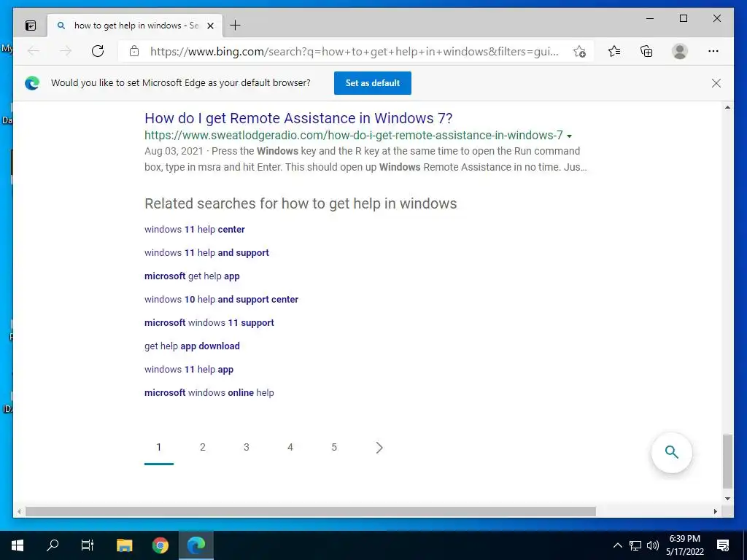Click horizontal scrollbar right arrow
The height and width of the screenshot is (560, 747).
tap(715, 511)
